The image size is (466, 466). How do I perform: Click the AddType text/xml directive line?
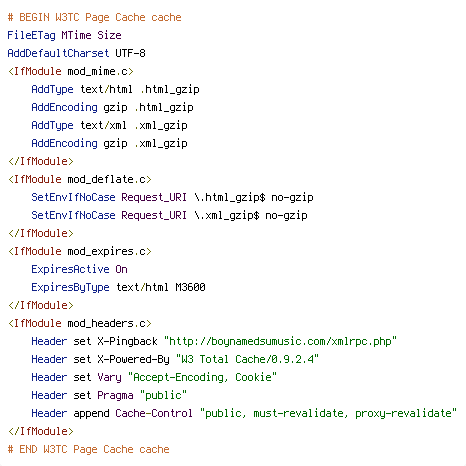click(x=109, y=125)
